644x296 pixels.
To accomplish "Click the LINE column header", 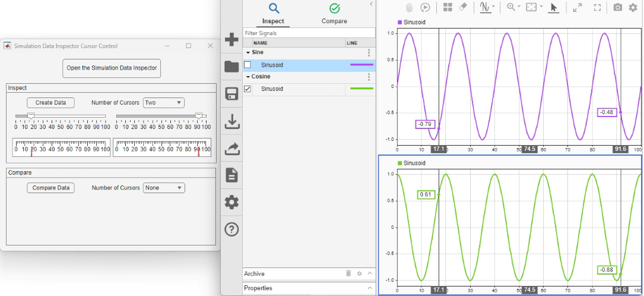I will pyautogui.click(x=360, y=43).
